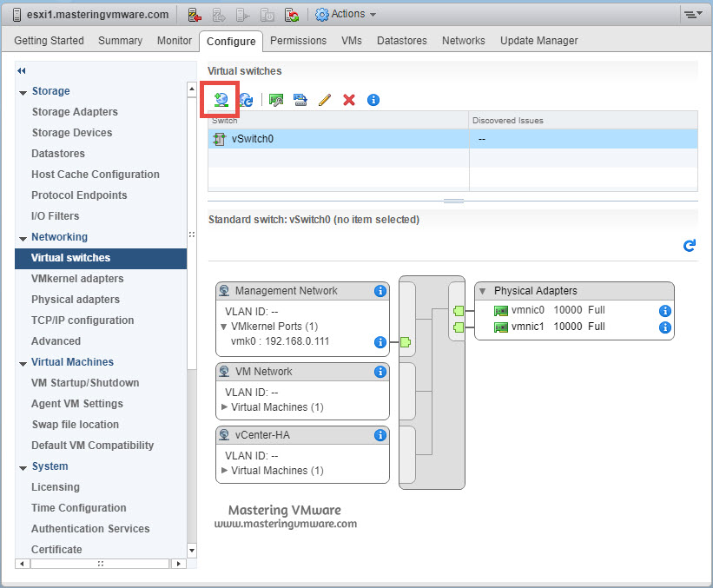Click the refresh network globe icon
713x588 pixels.
pyautogui.click(x=246, y=100)
